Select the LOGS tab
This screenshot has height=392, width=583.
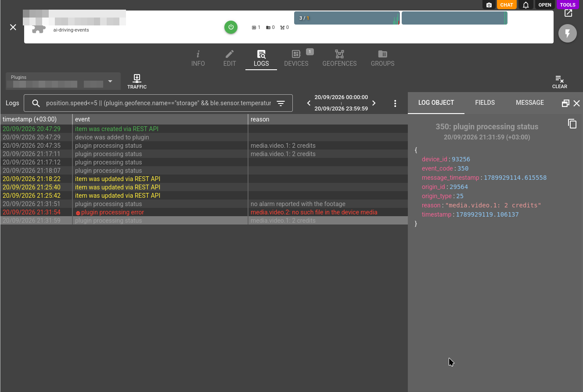point(261,58)
